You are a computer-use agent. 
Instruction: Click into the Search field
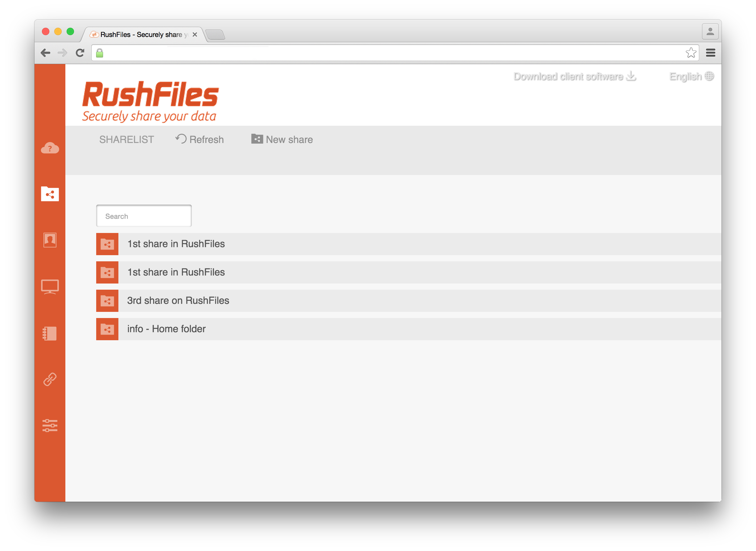pos(144,216)
